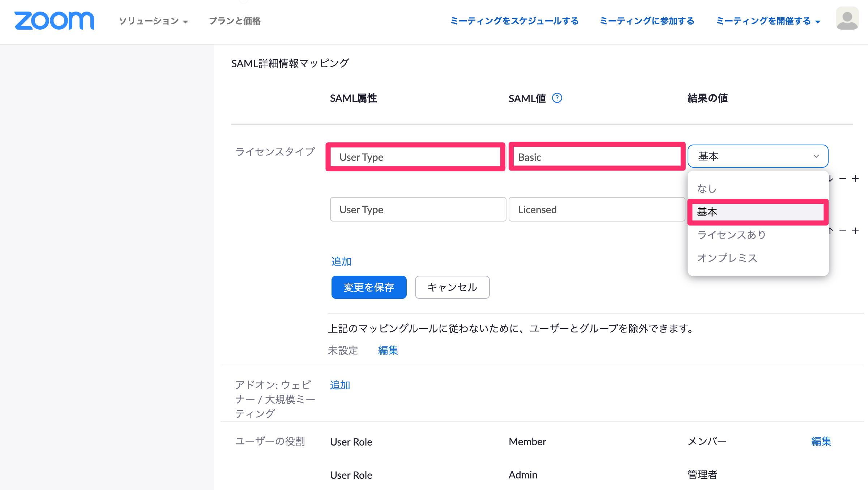Focus the second User Type SAML attribute field

point(418,209)
